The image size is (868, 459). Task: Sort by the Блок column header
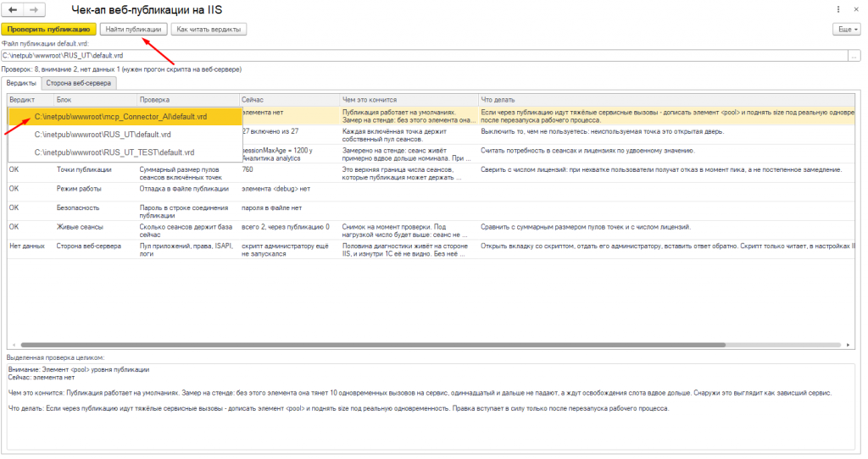[x=96, y=100]
